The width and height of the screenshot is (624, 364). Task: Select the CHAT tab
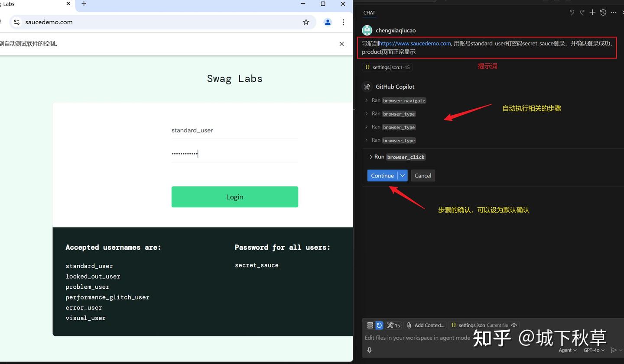coord(369,13)
